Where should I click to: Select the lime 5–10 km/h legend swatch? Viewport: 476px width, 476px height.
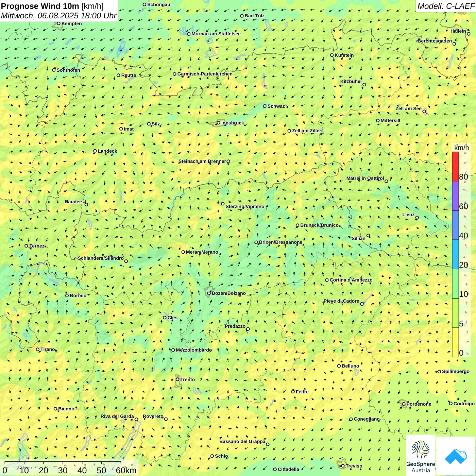(455, 313)
